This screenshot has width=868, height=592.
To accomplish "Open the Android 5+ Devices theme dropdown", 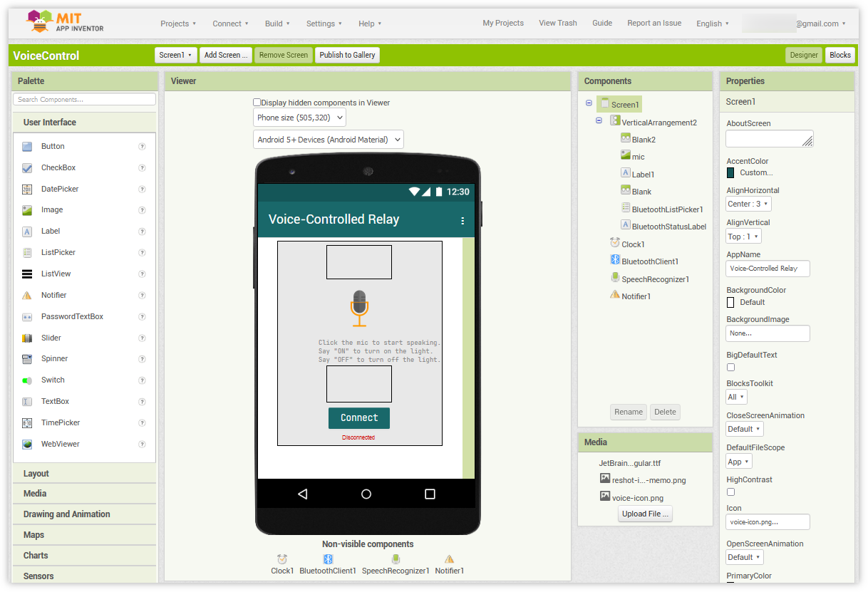I will (329, 140).
